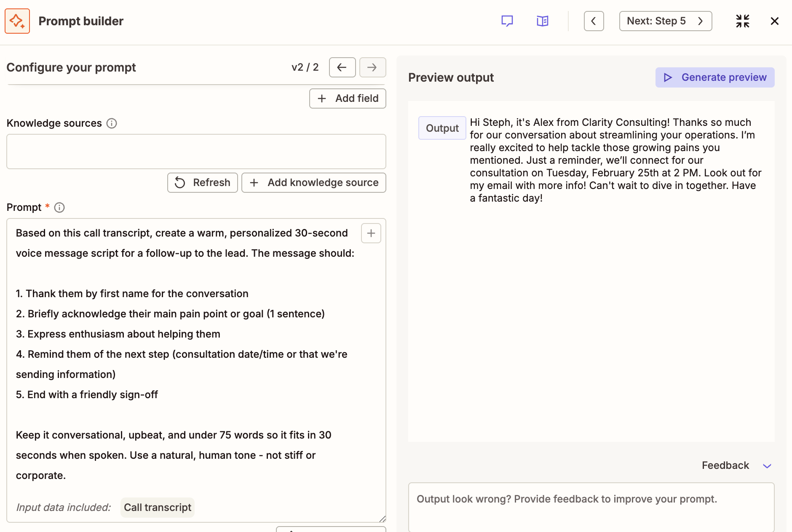
Task: Go to next prompt version with right arrow
Action: point(372,67)
